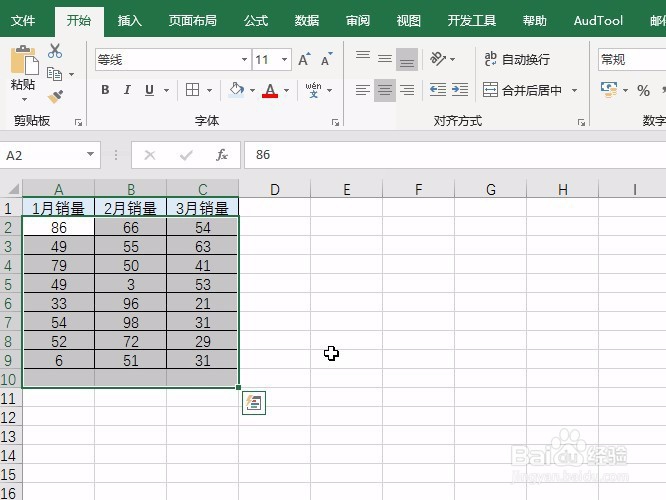Open the font 字体 dialog launcher
666x500 pixels.
coord(335,122)
